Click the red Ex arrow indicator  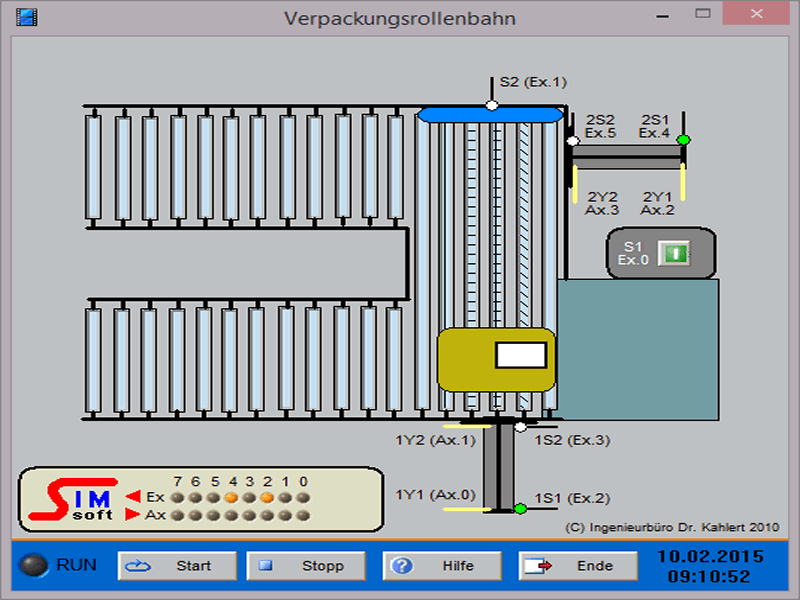click(x=132, y=497)
